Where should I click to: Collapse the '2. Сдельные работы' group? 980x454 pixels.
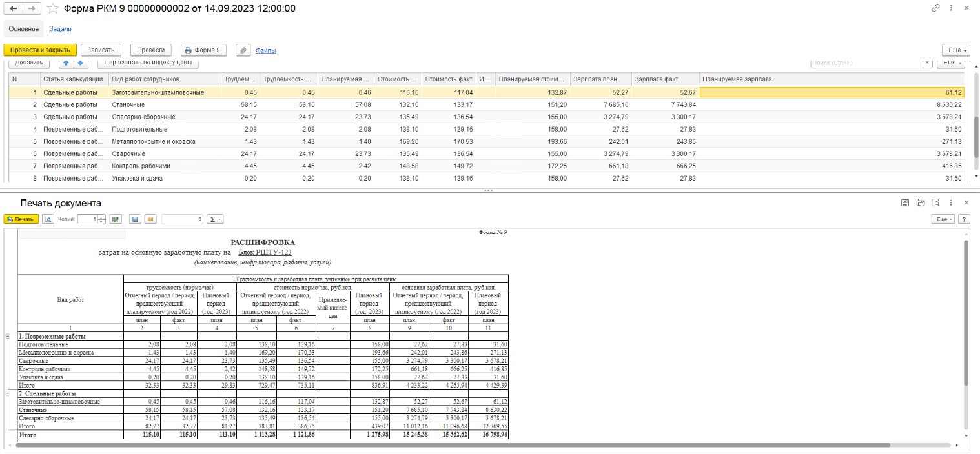coord(8,393)
